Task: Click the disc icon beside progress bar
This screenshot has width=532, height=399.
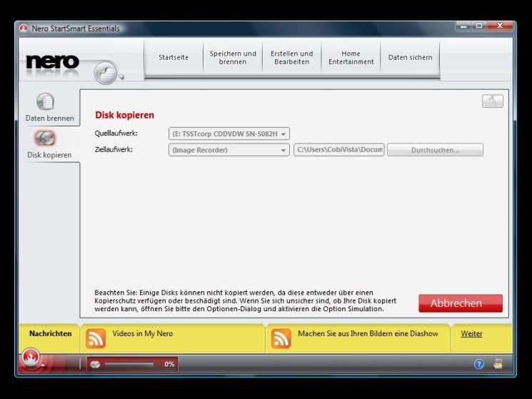Action: 96,364
